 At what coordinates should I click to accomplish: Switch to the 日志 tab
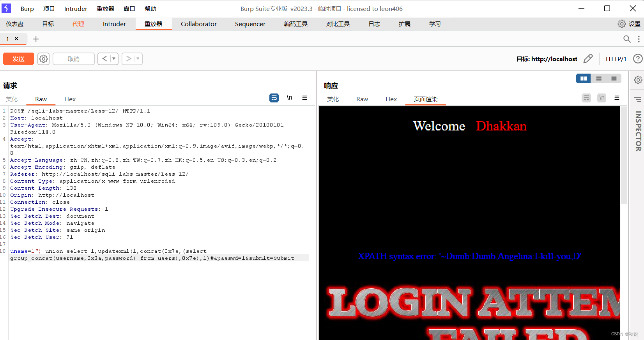[x=374, y=24]
